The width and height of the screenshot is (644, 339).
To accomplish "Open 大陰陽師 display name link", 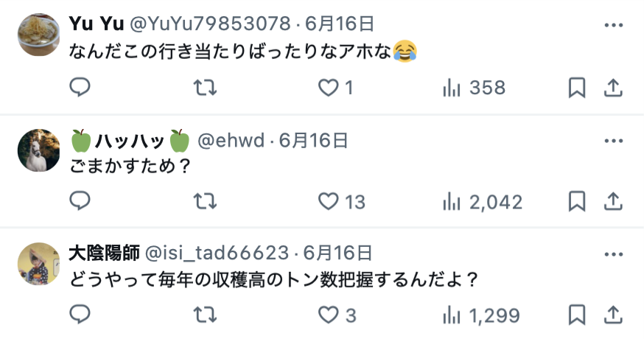I will [105, 253].
